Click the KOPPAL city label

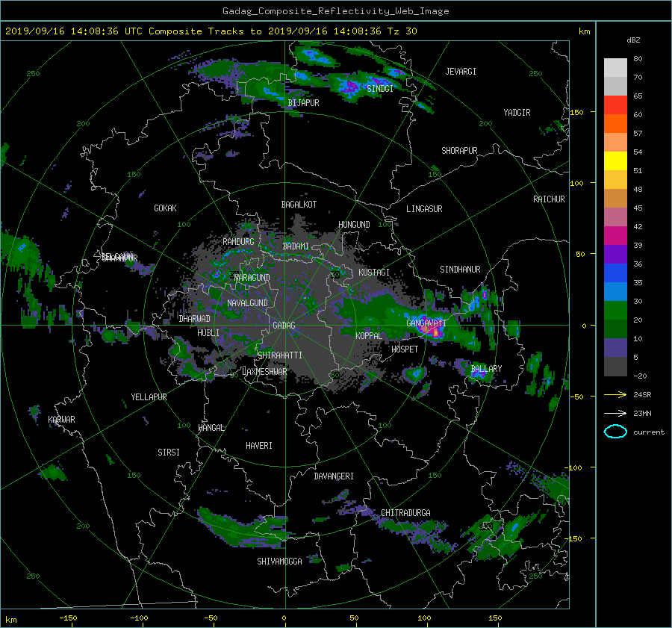pyautogui.click(x=369, y=336)
